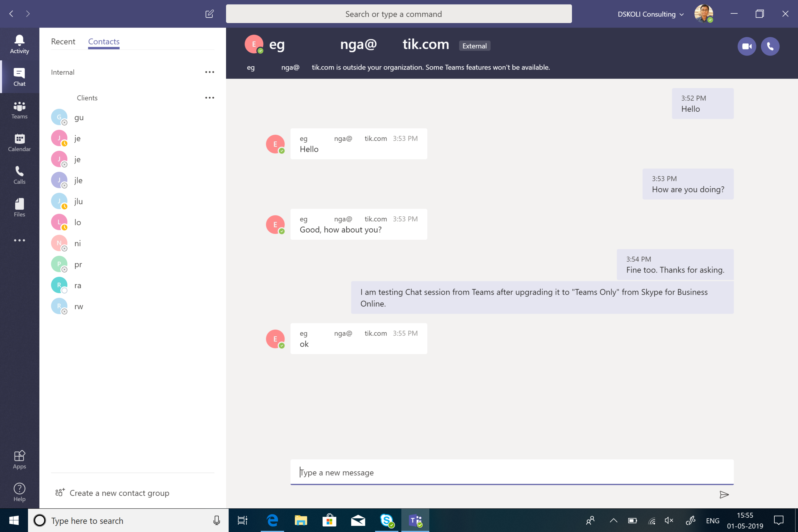
Task: Click the battery tray icon
Action: [632, 521]
